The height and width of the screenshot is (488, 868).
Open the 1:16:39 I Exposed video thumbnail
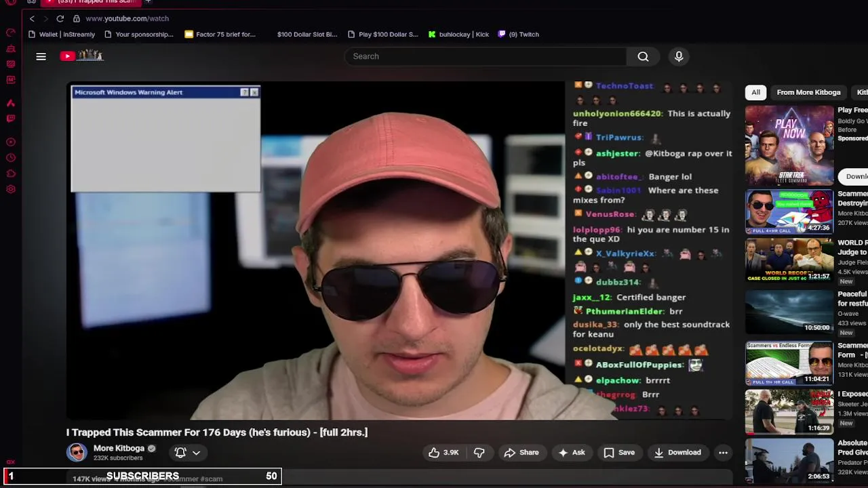pyautogui.click(x=789, y=411)
